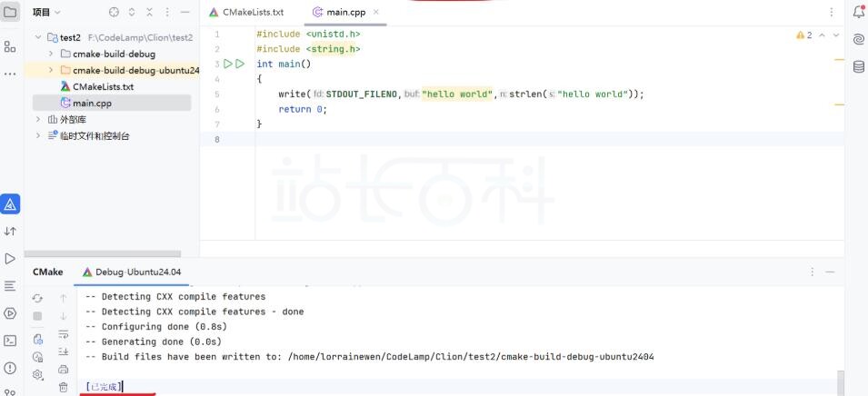Open the Structure tool window icon
The width and height of the screenshot is (868, 396).
pos(10,47)
